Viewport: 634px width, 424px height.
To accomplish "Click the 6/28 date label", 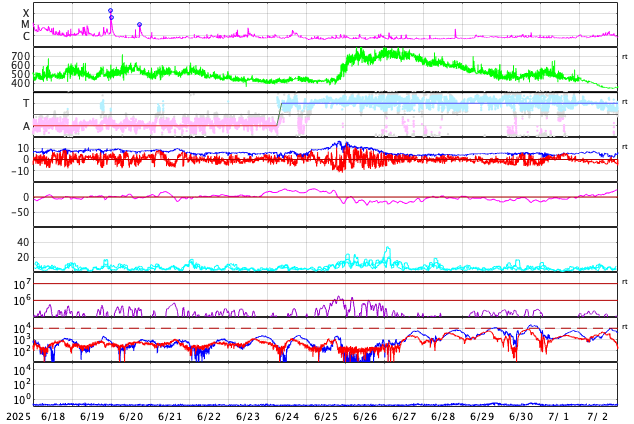I will [x=443, y=416].
